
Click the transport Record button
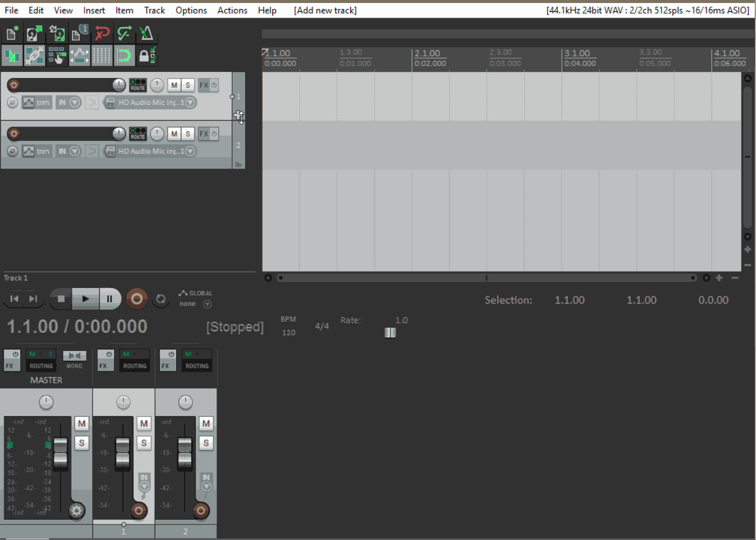pyautogui.click(x=137, y=299)
